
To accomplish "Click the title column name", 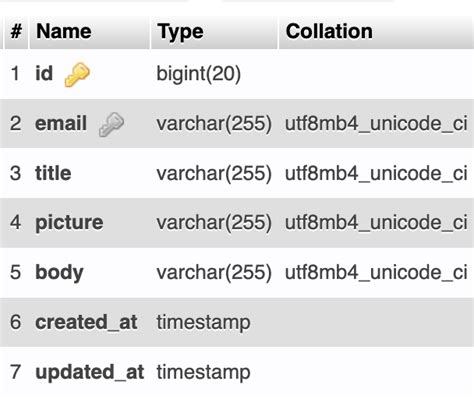I will pyautogui.click(x=53, y=173).
